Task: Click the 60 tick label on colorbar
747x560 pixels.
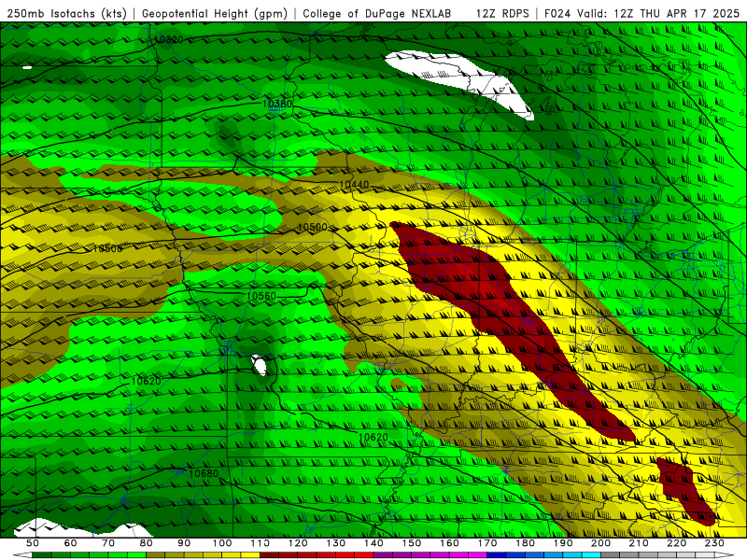Action: pos(70,543)
